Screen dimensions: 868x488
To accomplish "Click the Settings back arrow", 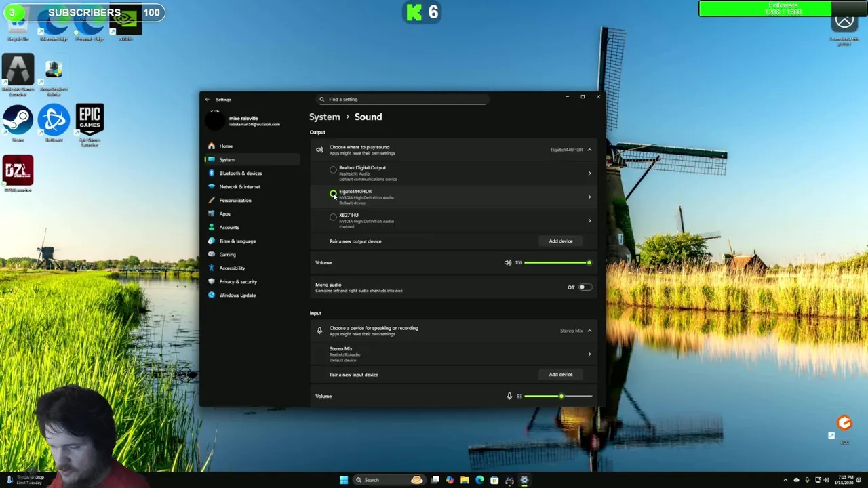I will (208, 100).
